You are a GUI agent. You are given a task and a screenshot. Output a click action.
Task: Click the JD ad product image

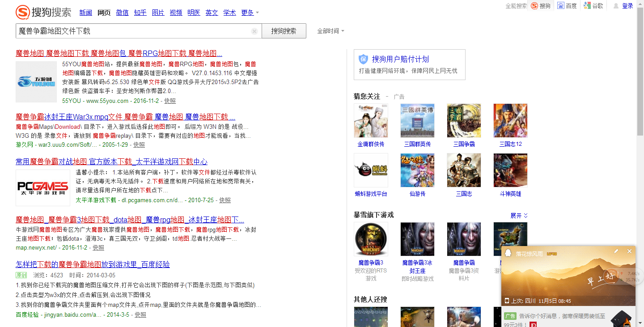coord(622,319)
